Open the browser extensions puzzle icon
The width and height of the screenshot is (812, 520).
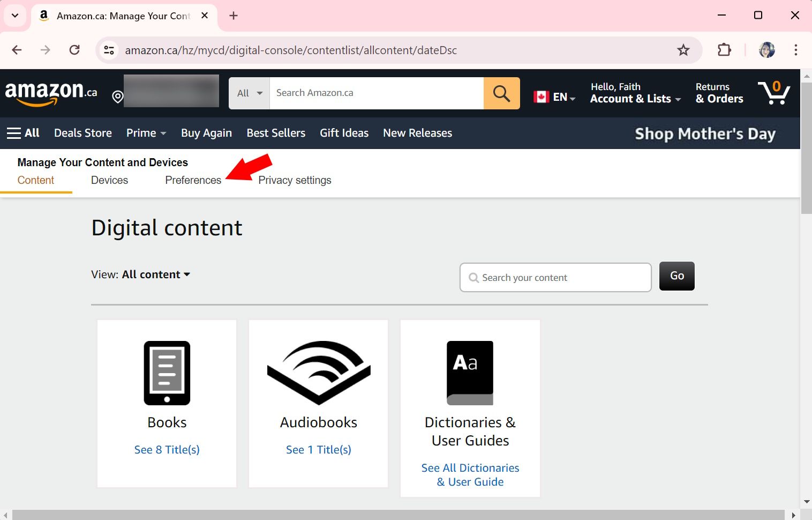coord(724,50)
